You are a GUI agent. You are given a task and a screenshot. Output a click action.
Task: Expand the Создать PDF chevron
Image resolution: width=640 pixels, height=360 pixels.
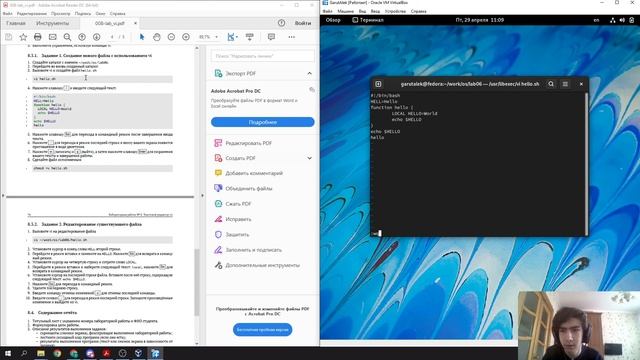(309, 158)
